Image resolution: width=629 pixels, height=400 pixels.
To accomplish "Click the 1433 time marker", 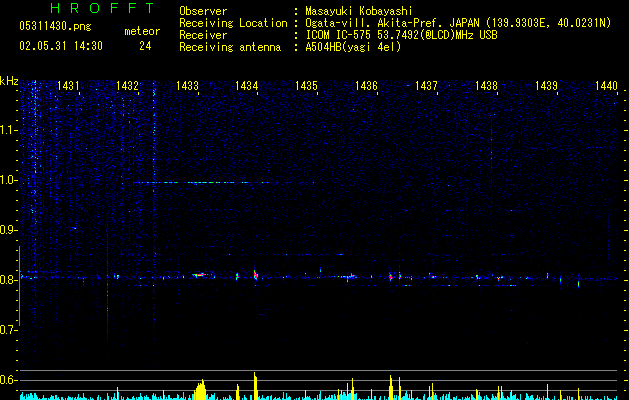I will (187, 86).
